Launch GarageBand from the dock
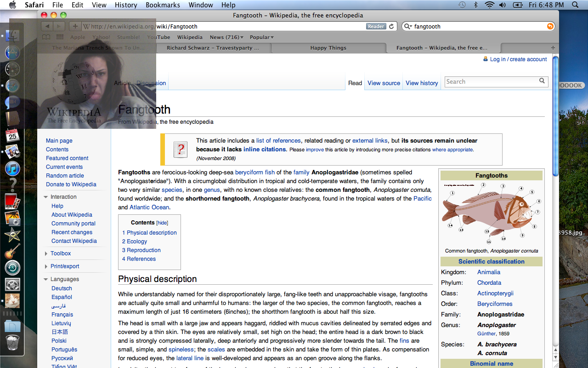 [12, 251]
